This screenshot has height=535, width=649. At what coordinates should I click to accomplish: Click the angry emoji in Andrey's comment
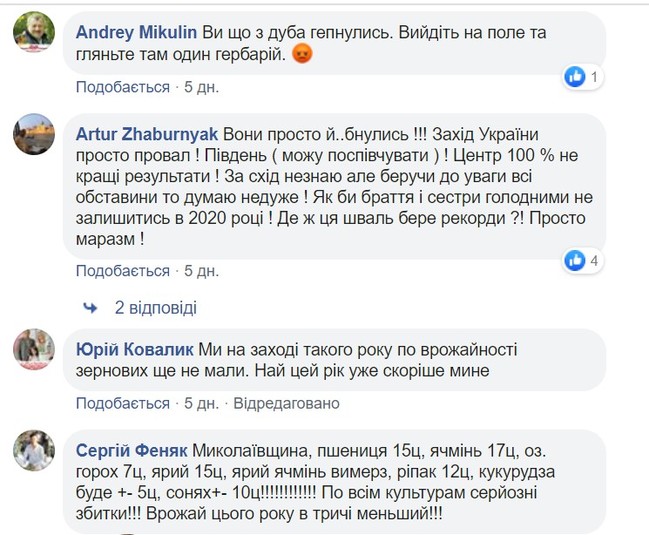300,55
